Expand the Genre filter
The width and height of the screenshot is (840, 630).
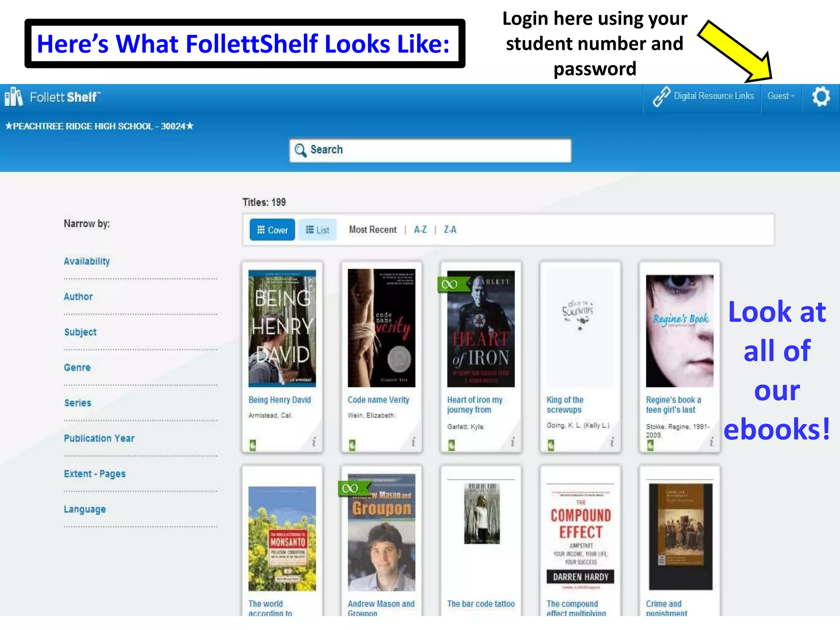77,367
